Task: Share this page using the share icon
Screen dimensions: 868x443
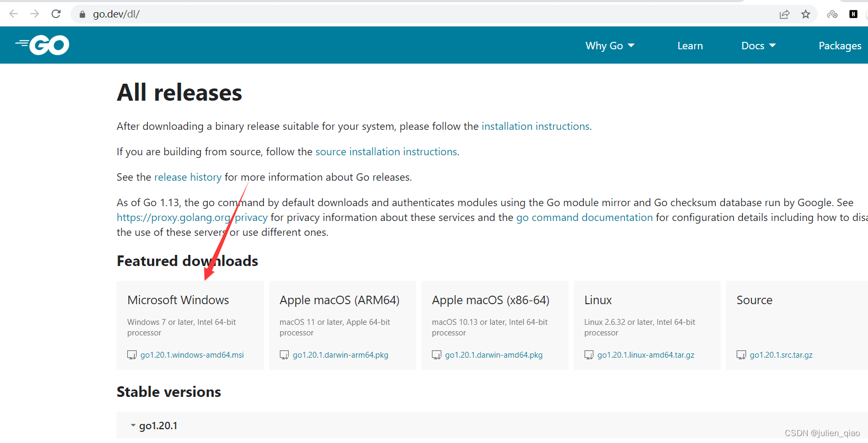Action: (x=785, y=14)
